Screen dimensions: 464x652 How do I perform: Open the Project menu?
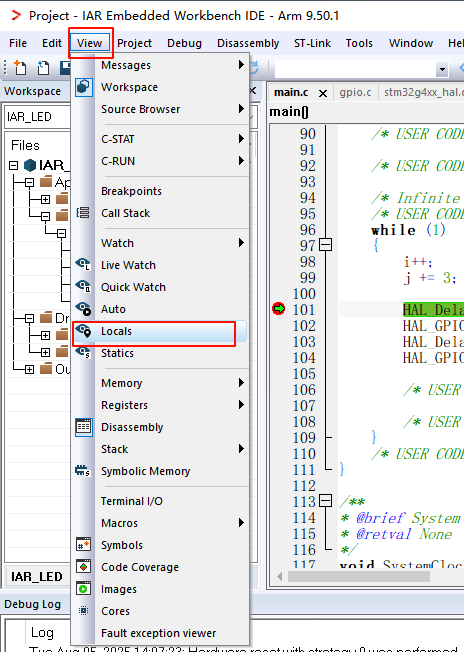pos(134,43)
